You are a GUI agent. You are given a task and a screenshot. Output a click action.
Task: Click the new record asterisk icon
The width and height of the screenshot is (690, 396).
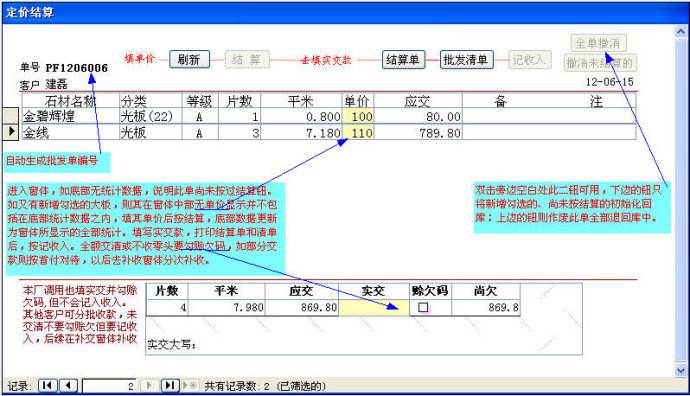(x=190, y=385)
